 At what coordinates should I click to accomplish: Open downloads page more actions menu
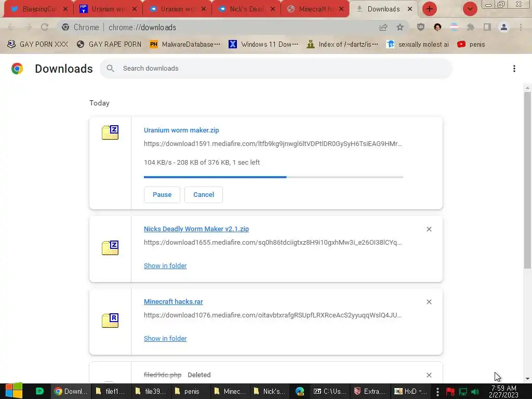pyautogui.click(x=514, y=69)
